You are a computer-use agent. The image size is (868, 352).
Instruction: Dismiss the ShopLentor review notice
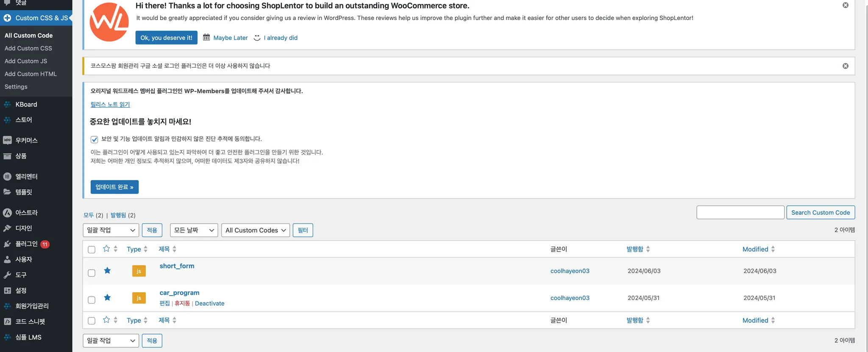[845, 6]
